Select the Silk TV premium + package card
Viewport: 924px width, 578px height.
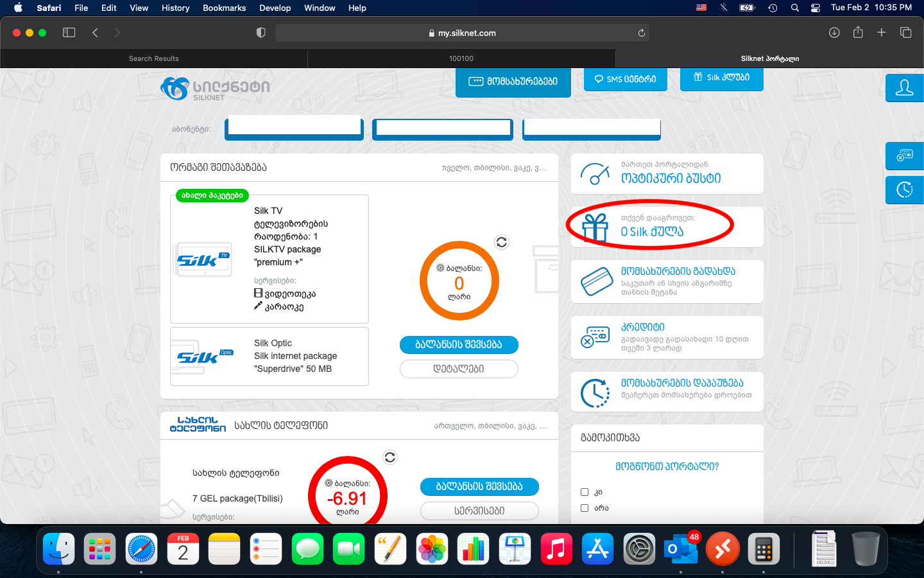pos(269,259)
